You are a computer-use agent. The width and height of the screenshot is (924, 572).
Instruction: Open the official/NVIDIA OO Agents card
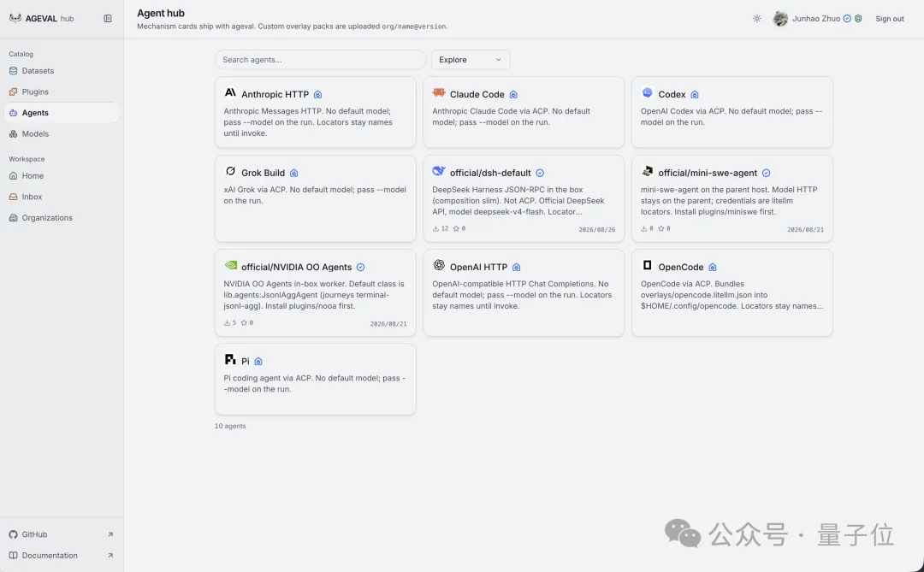(315, 292)
